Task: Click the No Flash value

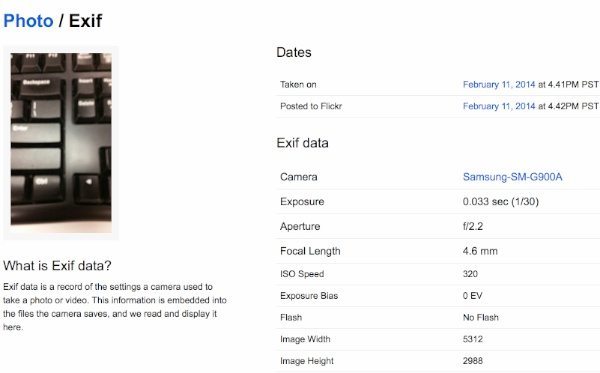Action: (481, 317)
